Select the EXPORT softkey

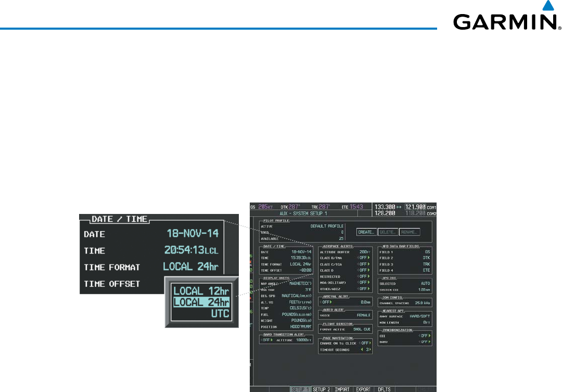click(x=363, y=389)
